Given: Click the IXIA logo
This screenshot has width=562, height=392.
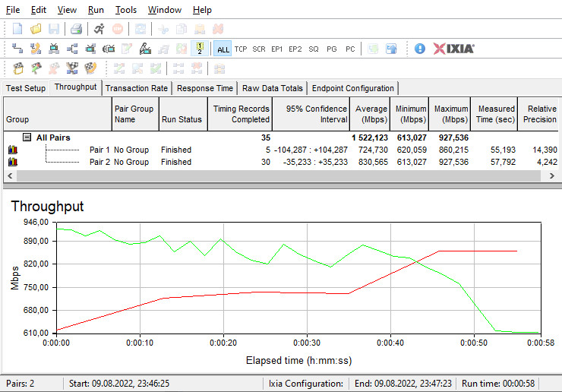Looking at the screenshot, I should [x=453, y=49].
